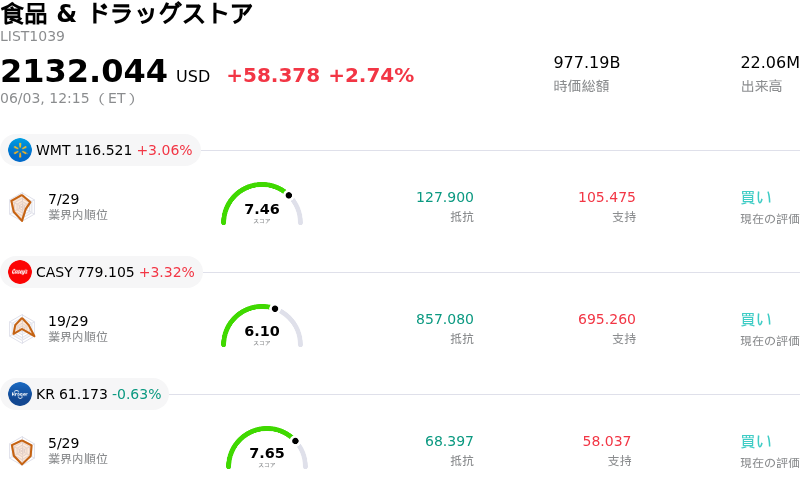Click the Casey's red logo icon

coord(20,272)
